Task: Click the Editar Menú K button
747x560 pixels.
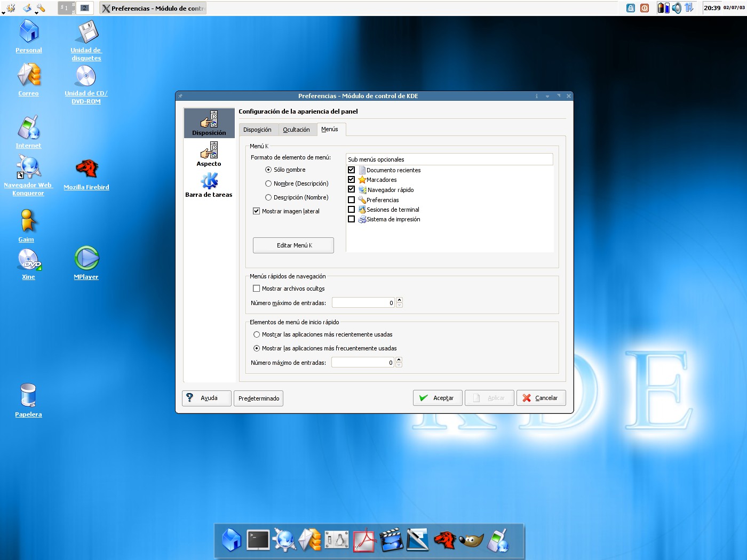Action: point(293,245)
